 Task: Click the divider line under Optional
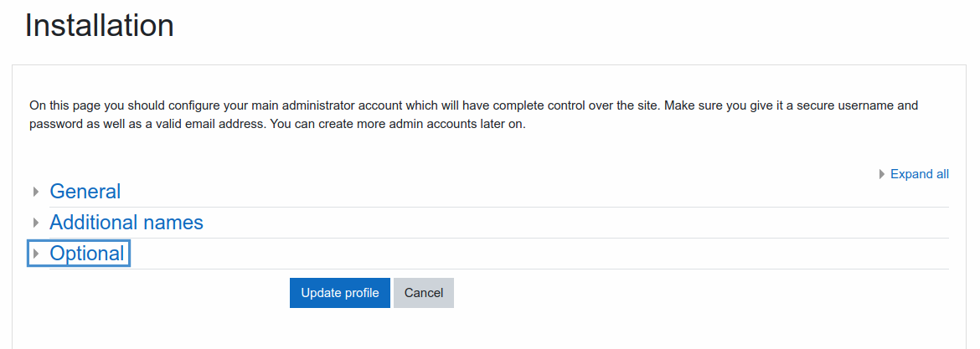tap(498, 269)
